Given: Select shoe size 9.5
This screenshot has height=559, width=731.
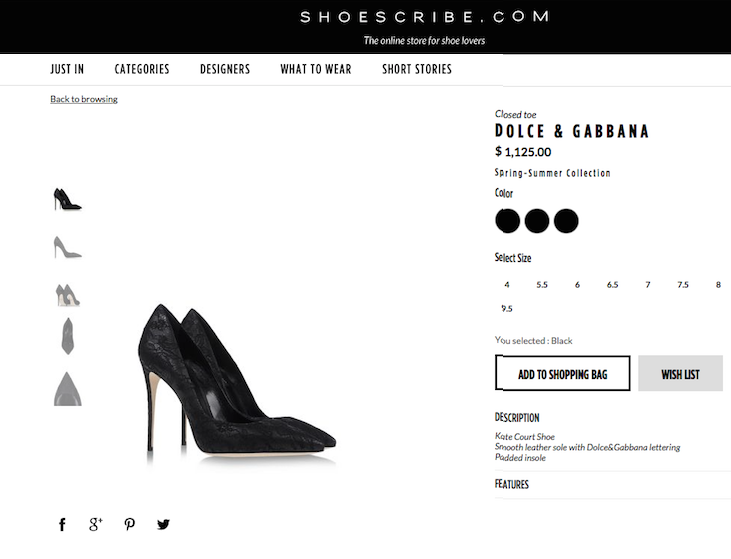Looking at the screenshot, I should (x=507, y=309).
